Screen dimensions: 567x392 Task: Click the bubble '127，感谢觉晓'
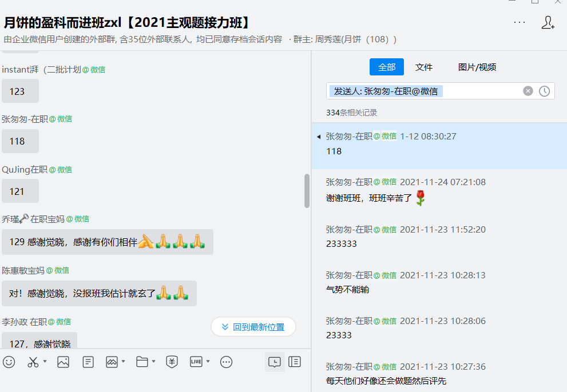point(39,341)
